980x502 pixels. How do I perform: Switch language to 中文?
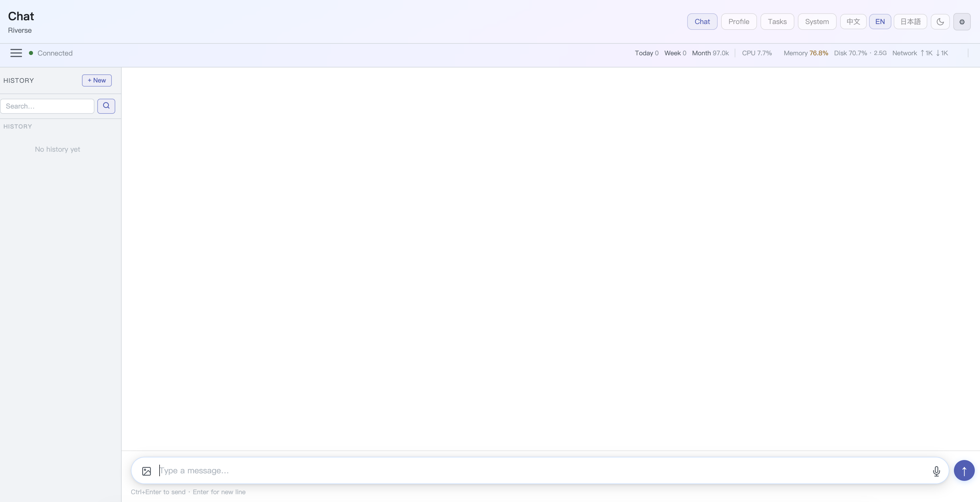[x=853, y=22]
